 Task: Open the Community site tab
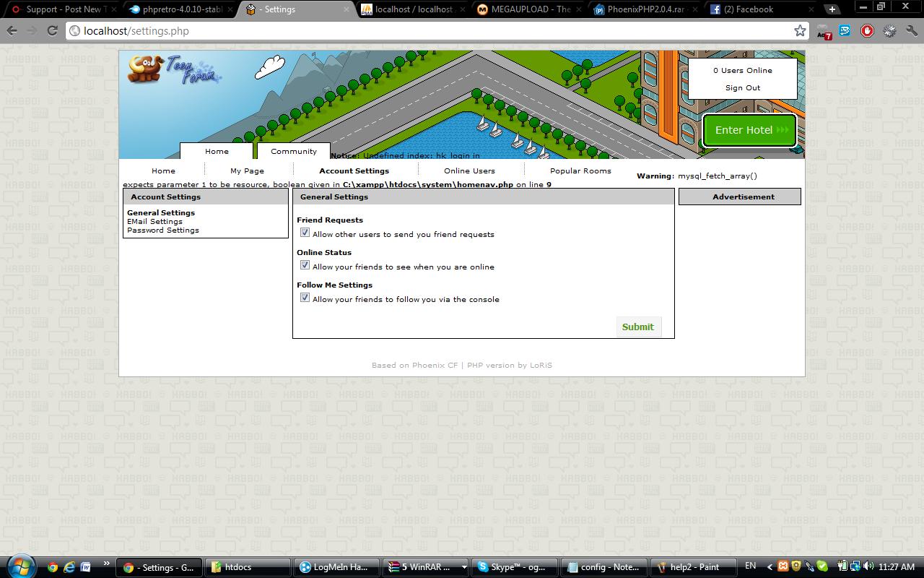pos(294,151)
